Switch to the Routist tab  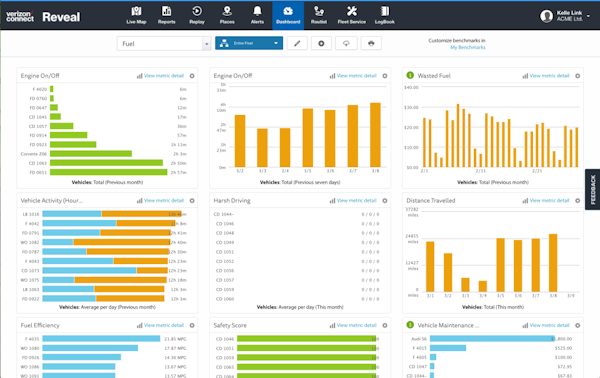pos(319,15)
